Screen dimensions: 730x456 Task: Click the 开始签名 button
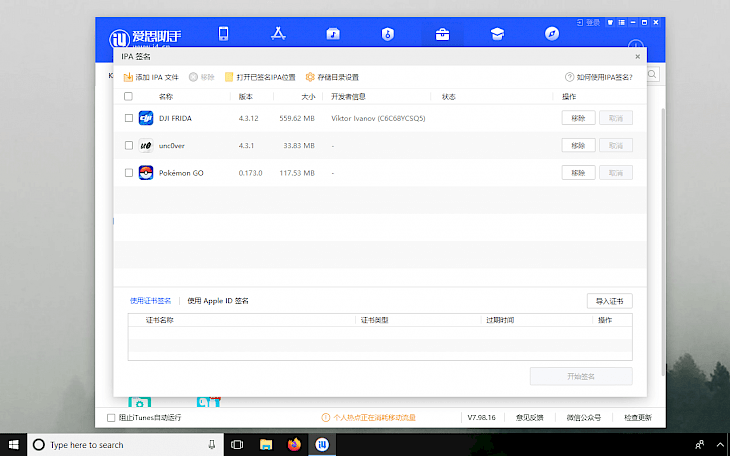pyautogui.click(x=581, y=376)
